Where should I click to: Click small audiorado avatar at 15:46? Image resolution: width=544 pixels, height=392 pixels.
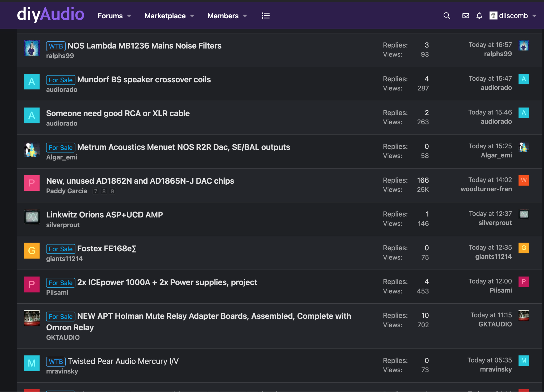[524, 113]
